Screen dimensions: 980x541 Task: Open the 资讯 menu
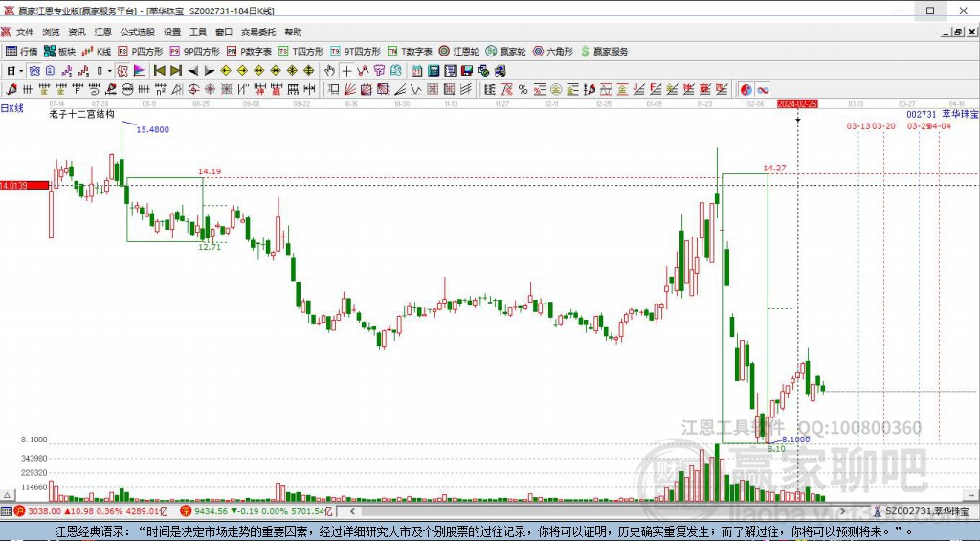pyautogui.click(x=77, y=32)
